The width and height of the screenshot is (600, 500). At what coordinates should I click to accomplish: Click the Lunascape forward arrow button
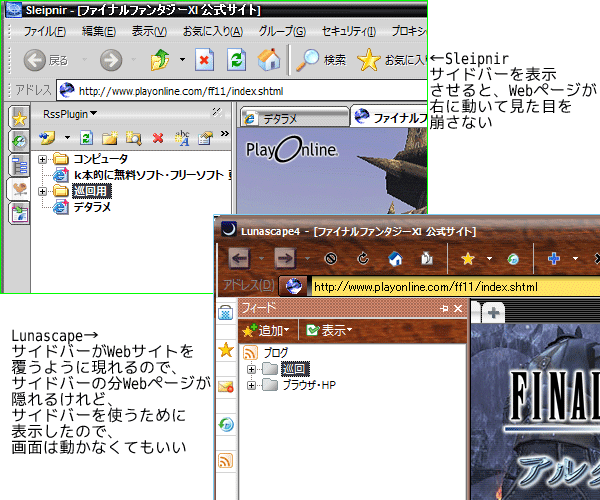285,259
